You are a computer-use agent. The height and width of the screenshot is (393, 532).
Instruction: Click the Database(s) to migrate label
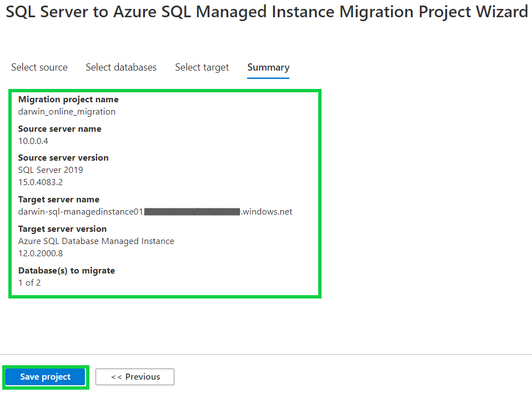(x=67, y=271)
